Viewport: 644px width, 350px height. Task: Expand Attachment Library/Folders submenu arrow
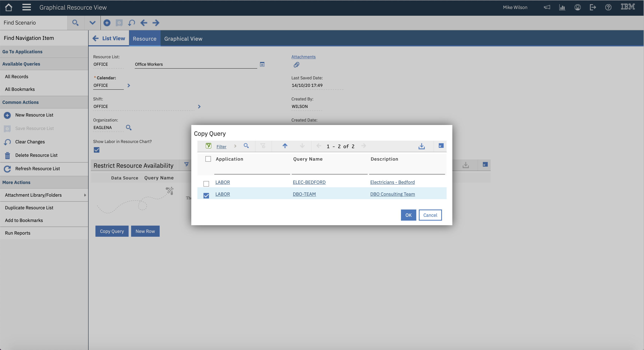tap(85, 195)
